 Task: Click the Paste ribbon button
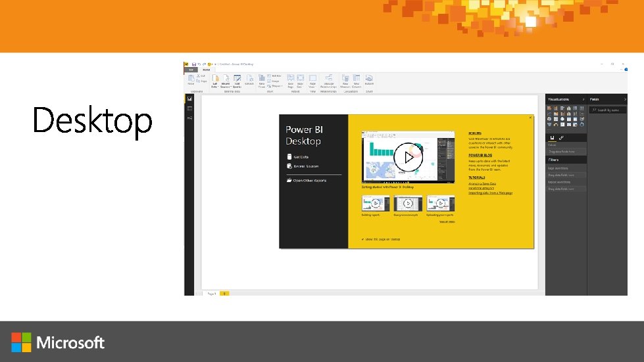pyautogui.click(x=191, y=79)
